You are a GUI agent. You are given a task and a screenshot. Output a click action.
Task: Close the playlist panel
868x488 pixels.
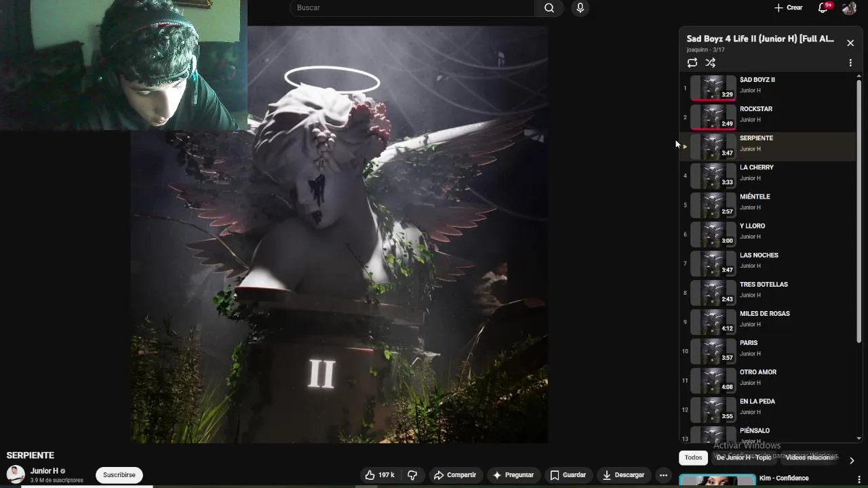tap(850, 43)
